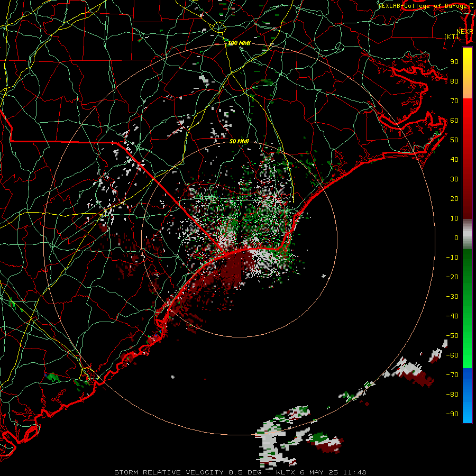The width and height of the screenshot is (476, 476).
Task: Click the -70 value on the velocity scale
Action: click(452, 375)
